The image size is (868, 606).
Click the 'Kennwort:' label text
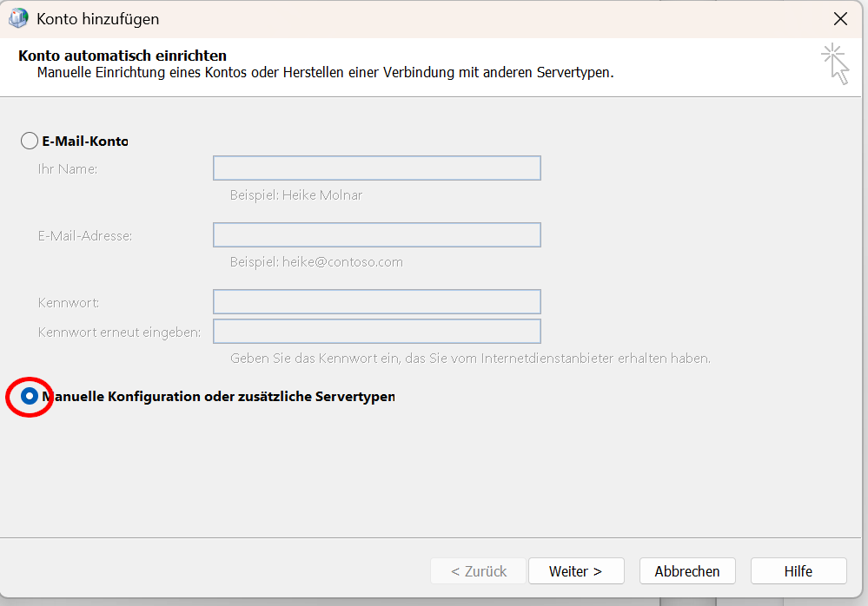69,303
